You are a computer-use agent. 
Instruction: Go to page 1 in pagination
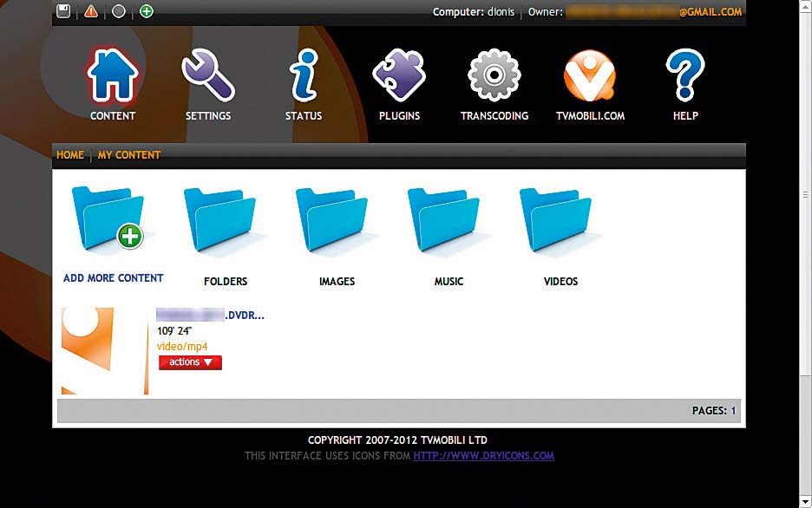733,411
